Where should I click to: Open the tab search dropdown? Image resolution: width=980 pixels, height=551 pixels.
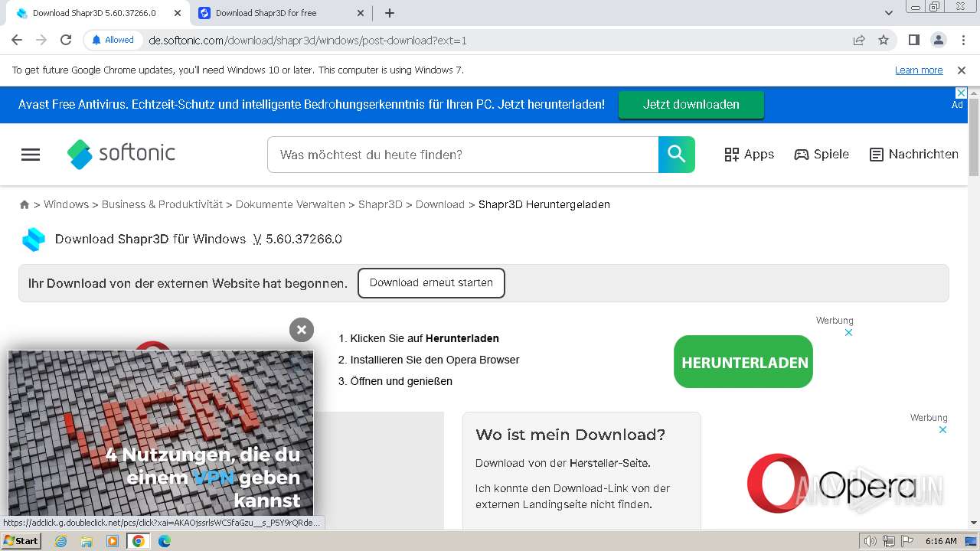888,13
